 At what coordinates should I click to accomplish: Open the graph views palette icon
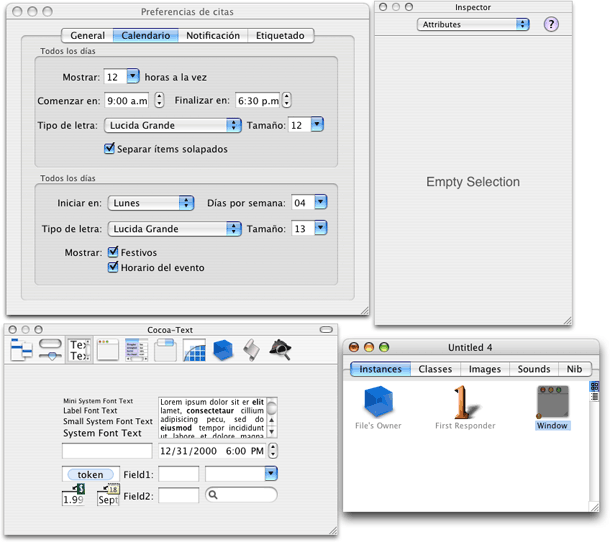point(194,349)
